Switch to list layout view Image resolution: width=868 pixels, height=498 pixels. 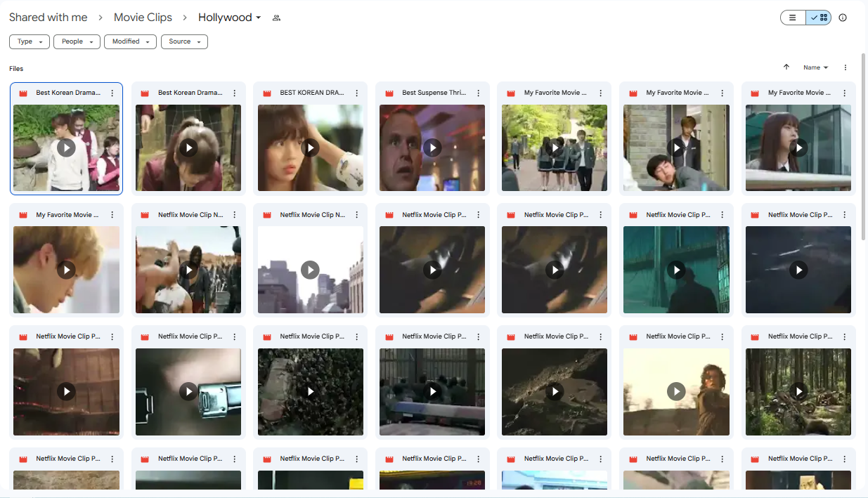click(793, 18)
